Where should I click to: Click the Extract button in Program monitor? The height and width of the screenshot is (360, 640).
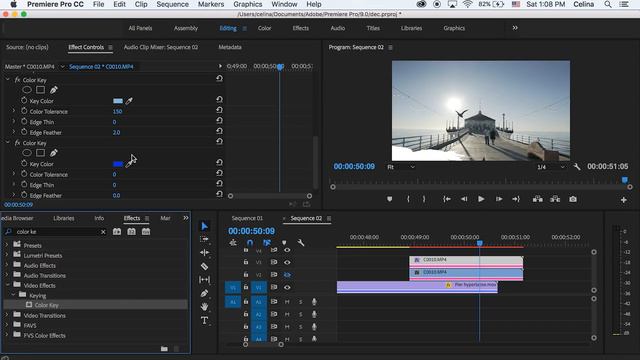tap(555, 199)
